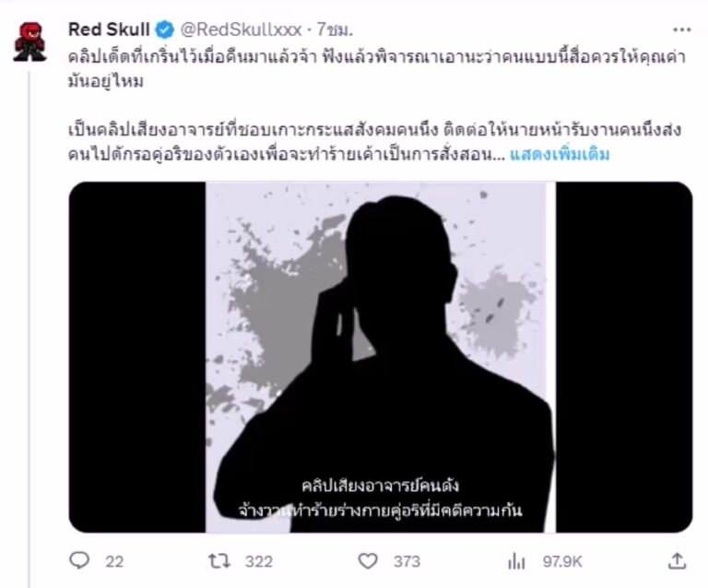Click the 7ชม. timestamp
708x588 pixels.
(334, 29)
